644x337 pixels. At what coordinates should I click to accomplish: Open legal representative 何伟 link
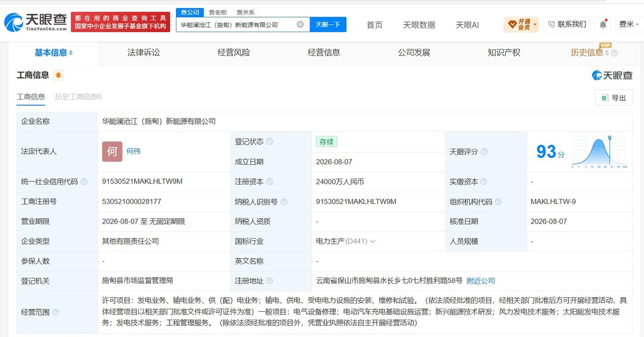133,151
